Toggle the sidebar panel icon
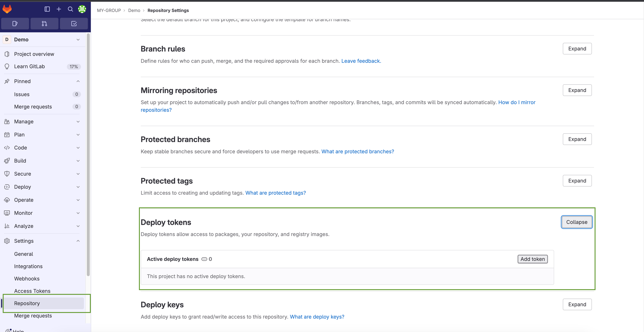Viewport: 644px width, 332px height. pos(47,9)
